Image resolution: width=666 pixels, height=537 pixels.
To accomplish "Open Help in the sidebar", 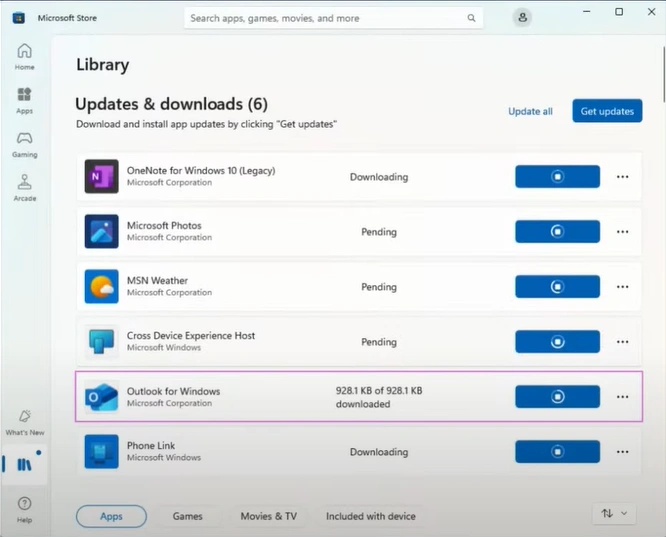I will [25, 509].
